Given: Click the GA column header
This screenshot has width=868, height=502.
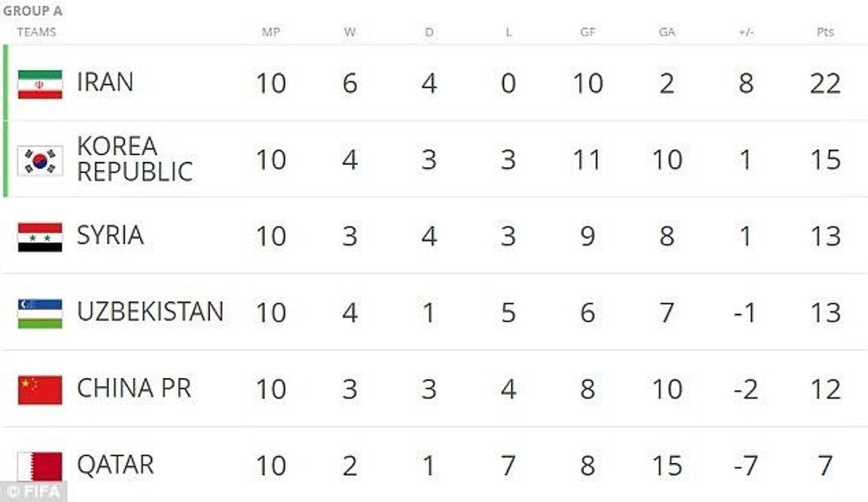Looking at the screenshot, I should point(667,32).
